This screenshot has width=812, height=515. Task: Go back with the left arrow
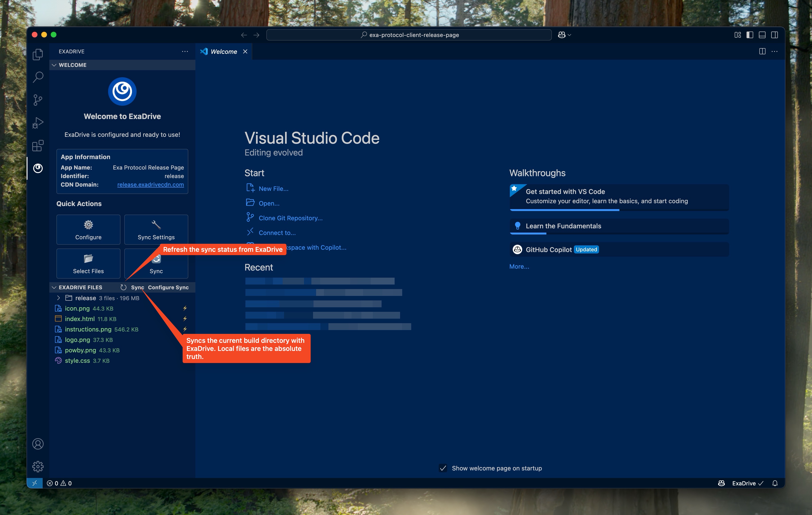tap(244, 35)
